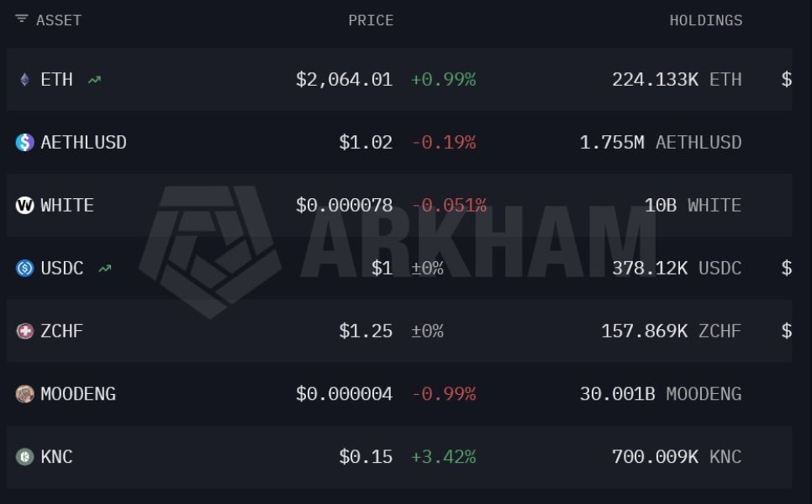The width and height of the screenshot is (812, 504).
Task: Click the ZCHF Swiss franc token icon
Action: click(x=24, y=331)
